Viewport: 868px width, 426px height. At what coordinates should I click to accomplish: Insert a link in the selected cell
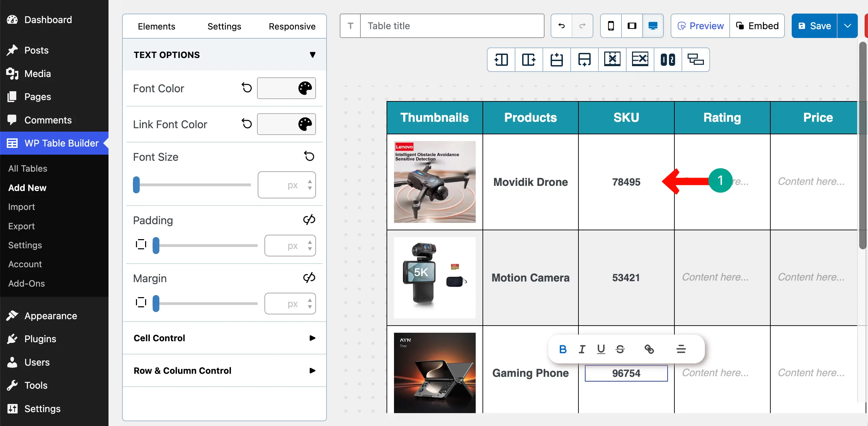point(650,349)
